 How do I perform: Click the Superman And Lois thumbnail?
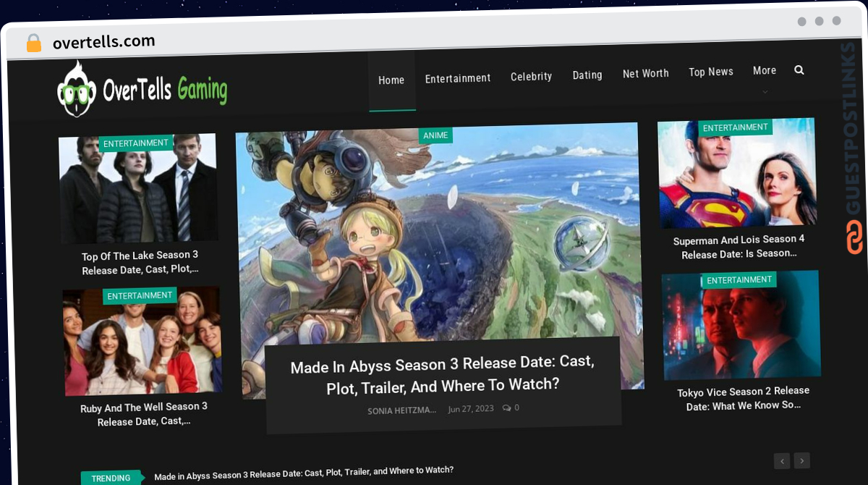737,172
